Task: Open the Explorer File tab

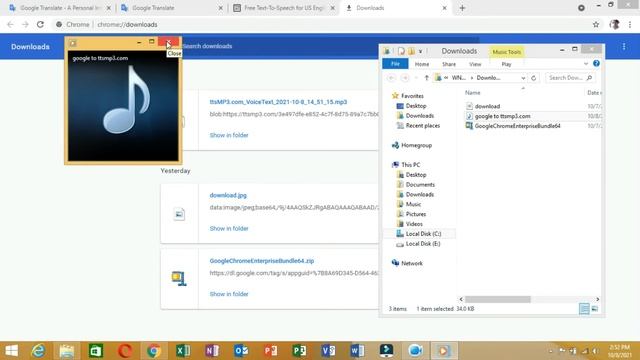Action: pyautogui.click(x=395, y=64)
